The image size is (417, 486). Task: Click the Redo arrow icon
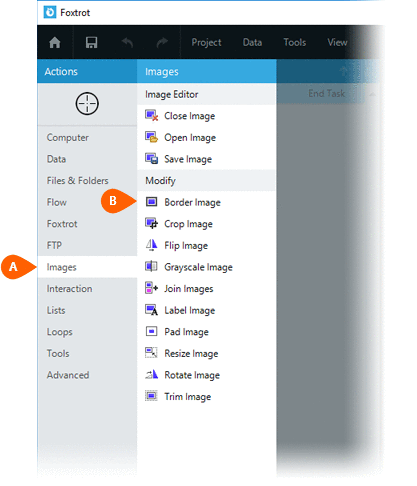coord(162,42)
